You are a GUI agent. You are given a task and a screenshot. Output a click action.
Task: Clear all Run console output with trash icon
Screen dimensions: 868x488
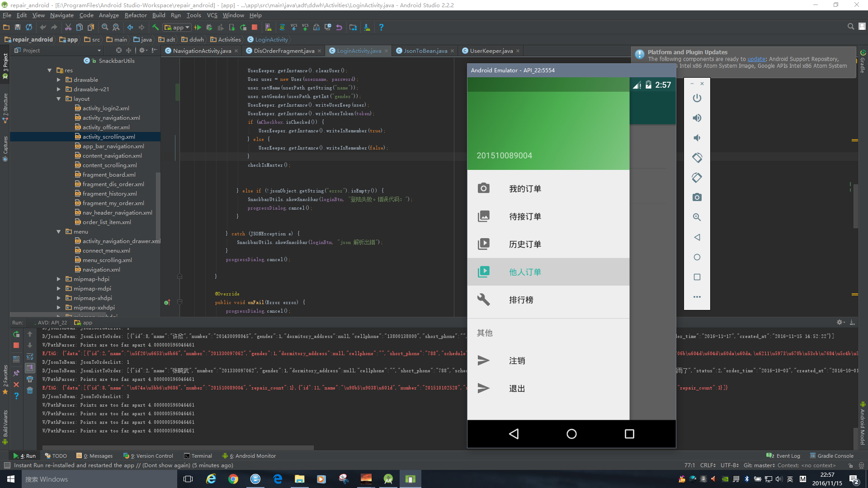pos(30,390)
